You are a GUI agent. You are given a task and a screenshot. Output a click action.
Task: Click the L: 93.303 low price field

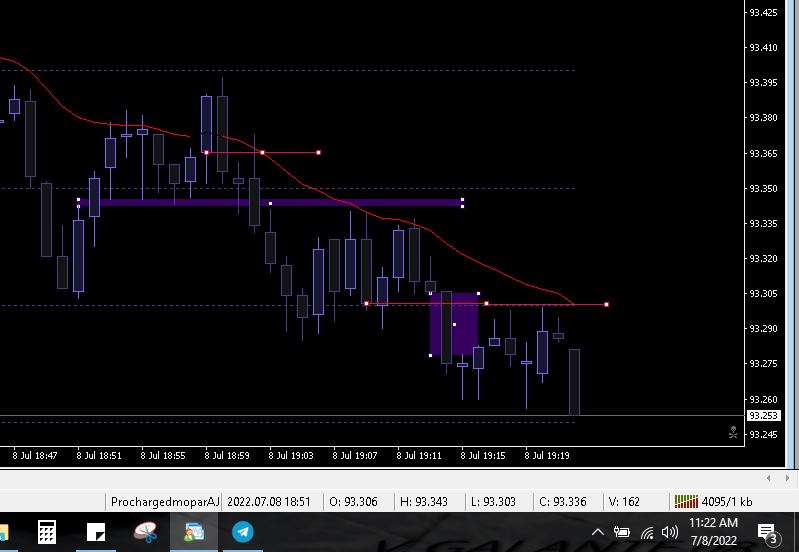[493, 502]
